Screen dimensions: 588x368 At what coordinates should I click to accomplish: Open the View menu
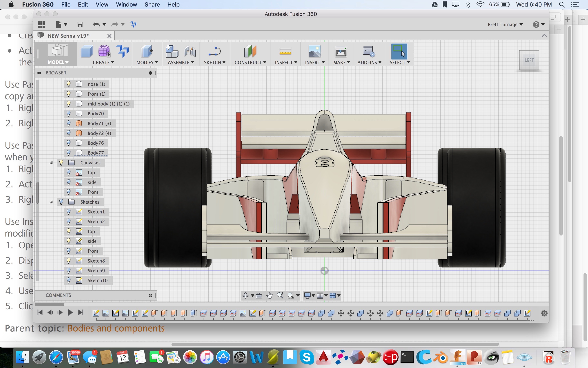click(102, 4)
